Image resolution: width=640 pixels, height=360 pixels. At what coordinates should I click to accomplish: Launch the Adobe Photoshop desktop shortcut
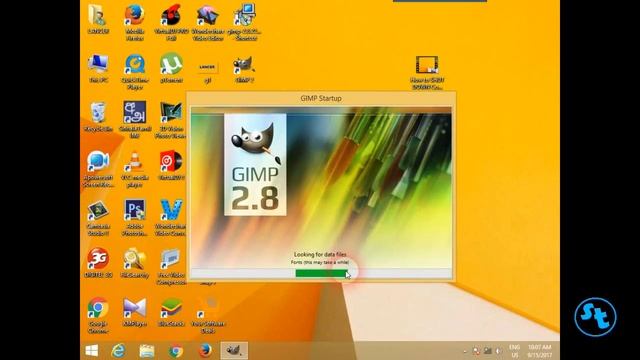click(135, 218)
